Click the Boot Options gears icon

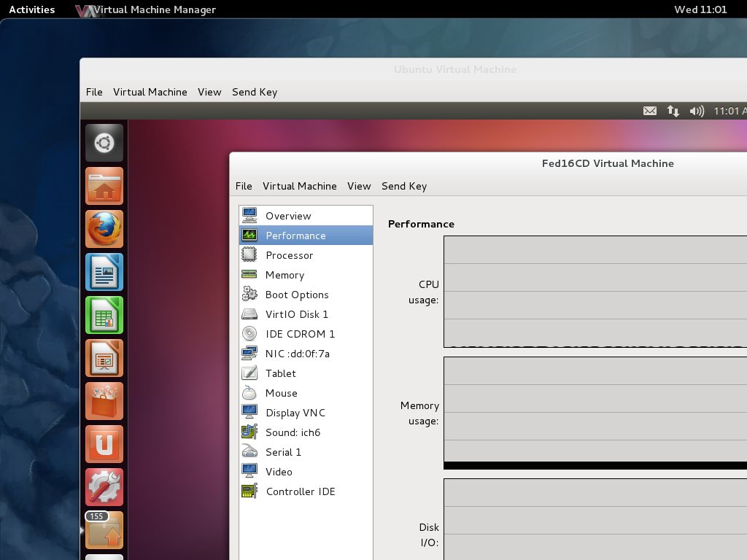pyautogui.click(x=249, y=294)
